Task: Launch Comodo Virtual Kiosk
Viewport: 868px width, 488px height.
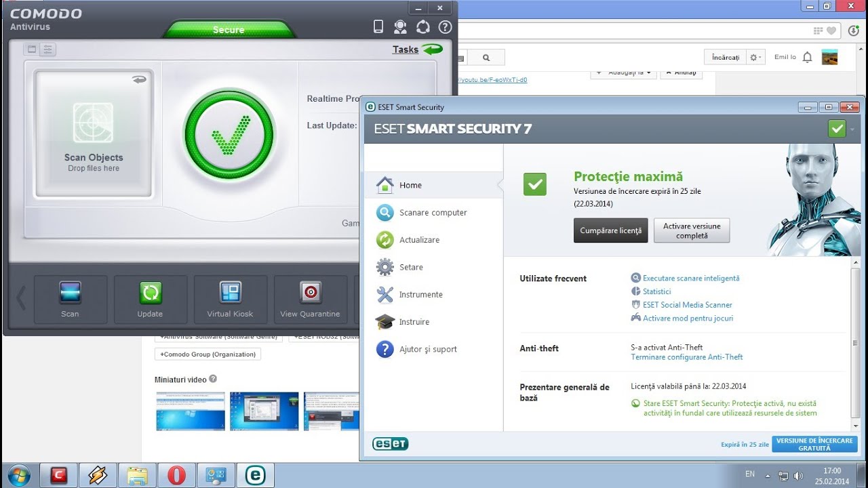Action: click(230, 299)
